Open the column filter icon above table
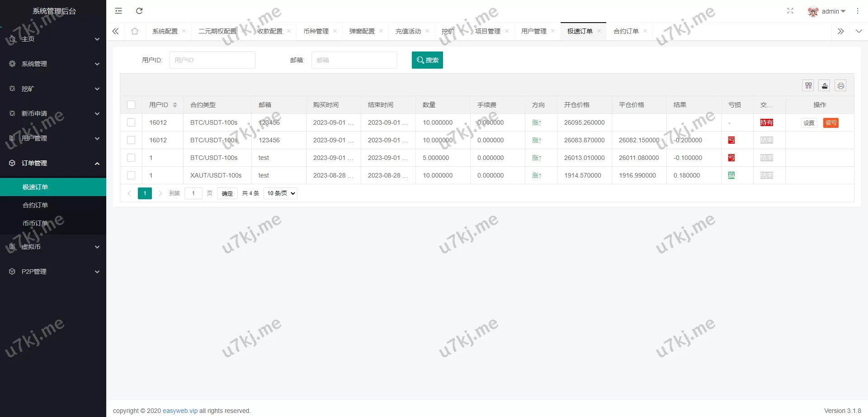This screenshot has width=868, height=417. 808,86
